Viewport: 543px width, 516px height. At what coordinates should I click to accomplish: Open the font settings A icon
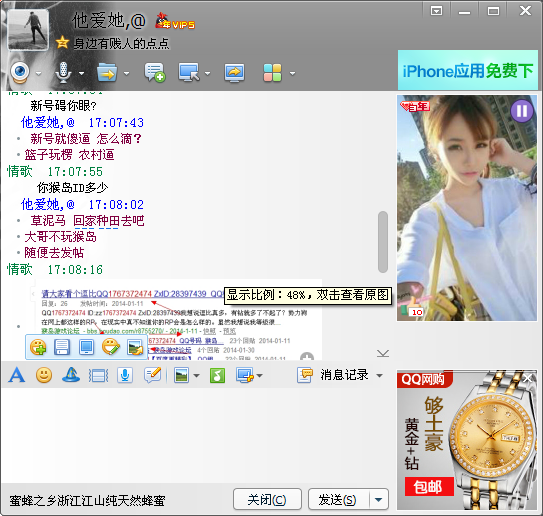(x=17, y=375)
